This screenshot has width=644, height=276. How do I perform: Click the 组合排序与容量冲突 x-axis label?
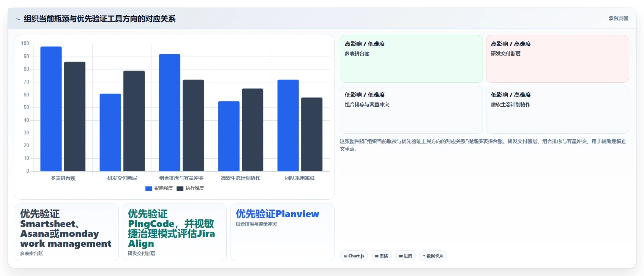click(x=182, y=178)
